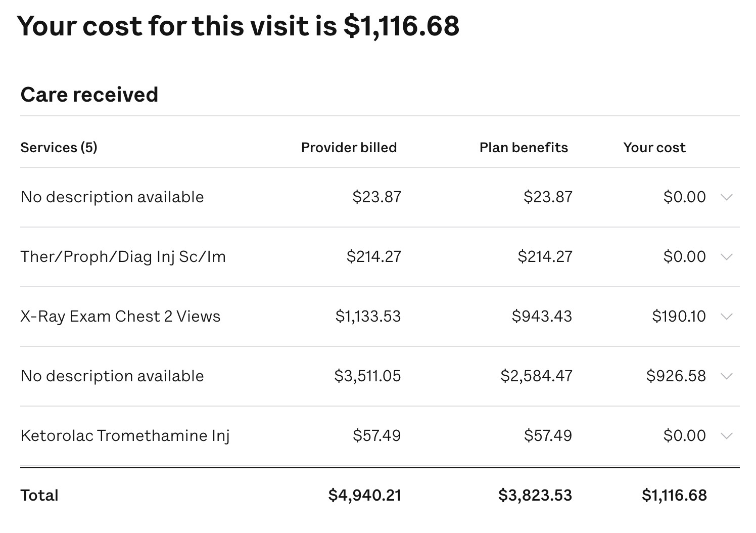Expand the chevron for the $23.87 service row

726,197
